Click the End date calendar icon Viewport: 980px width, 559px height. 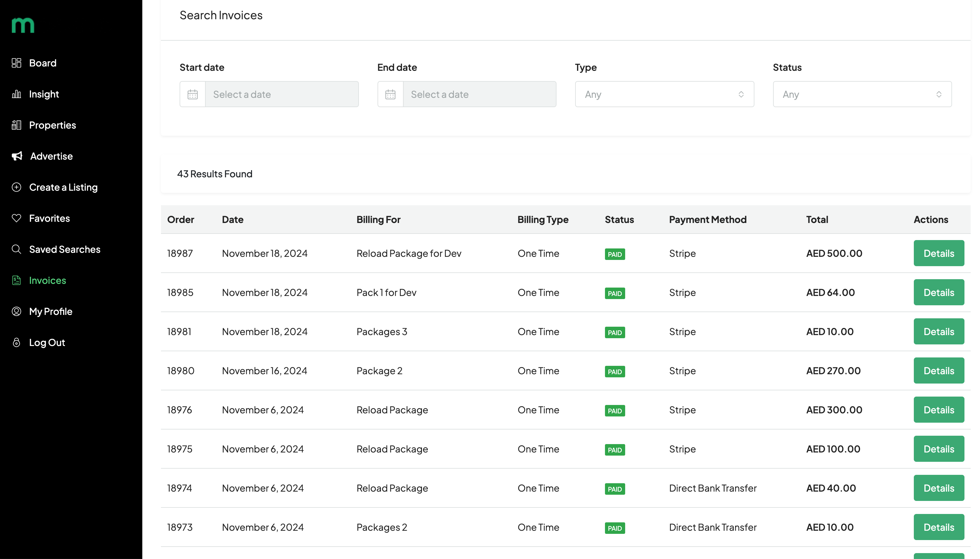tap(391, 94)
